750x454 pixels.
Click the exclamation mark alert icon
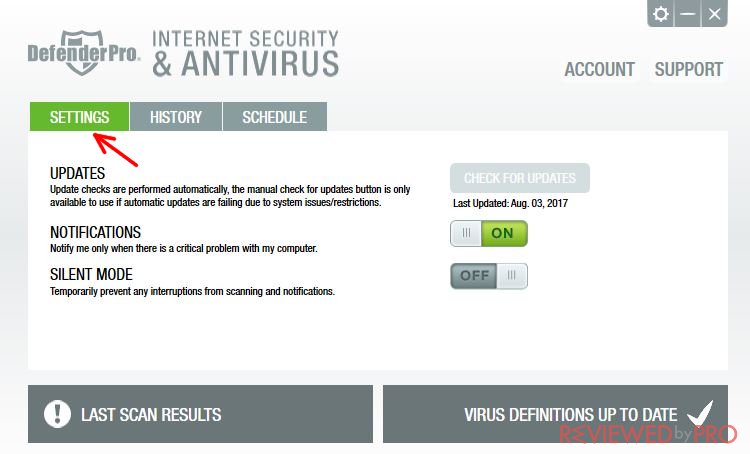pyautogui.click(x=57, y=414)
